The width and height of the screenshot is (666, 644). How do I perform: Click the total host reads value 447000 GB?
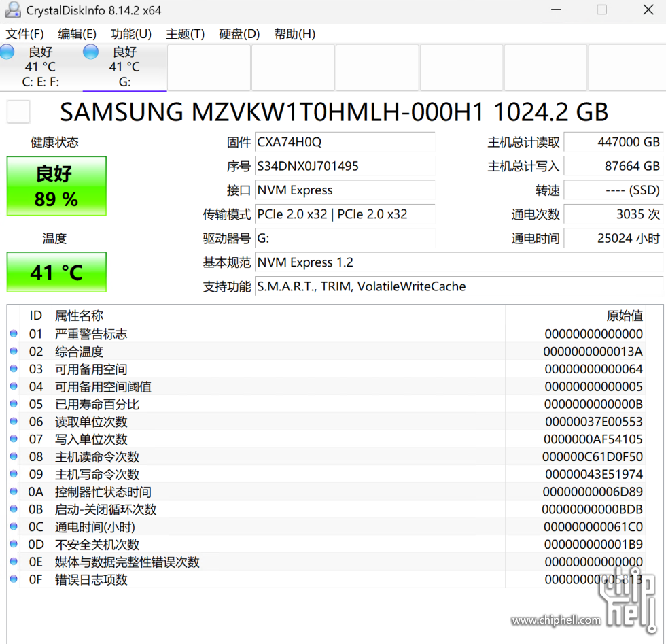(x=613, y=142)
